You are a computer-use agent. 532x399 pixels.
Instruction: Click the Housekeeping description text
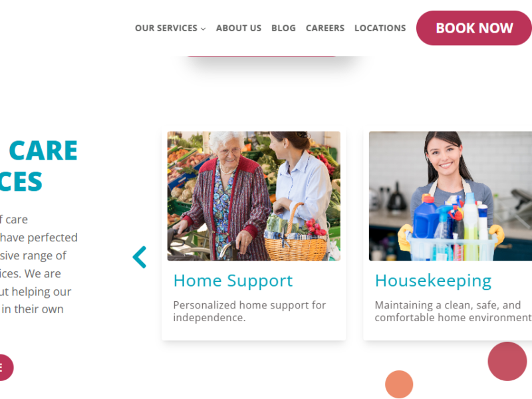[454, 311]
